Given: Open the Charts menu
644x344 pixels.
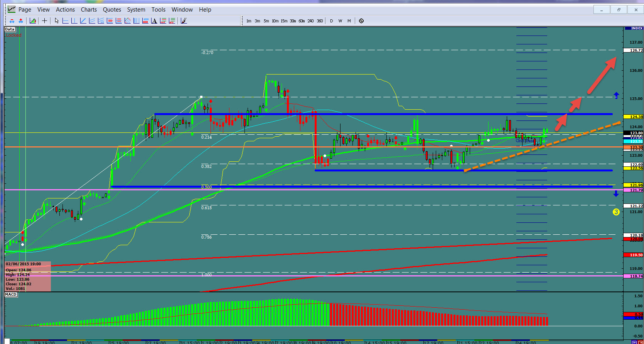Looking at the screenshot, I should [x=89, y=10].
